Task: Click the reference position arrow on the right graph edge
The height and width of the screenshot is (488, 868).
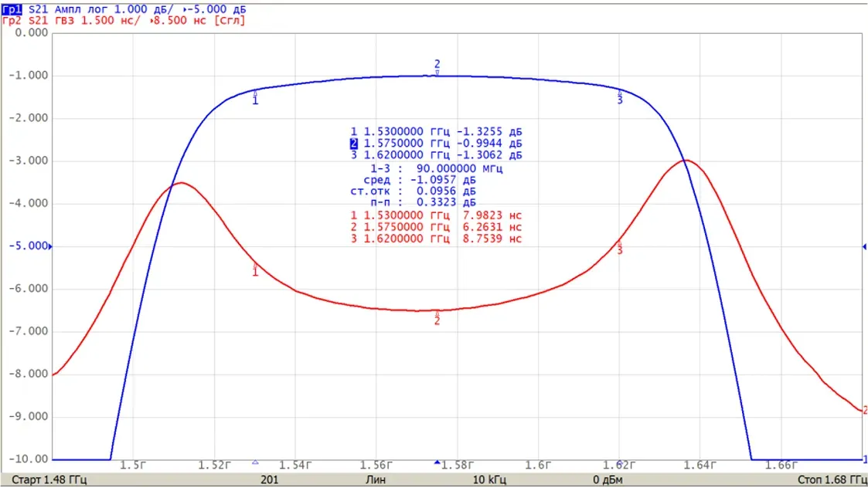Action: click(864, 246)
